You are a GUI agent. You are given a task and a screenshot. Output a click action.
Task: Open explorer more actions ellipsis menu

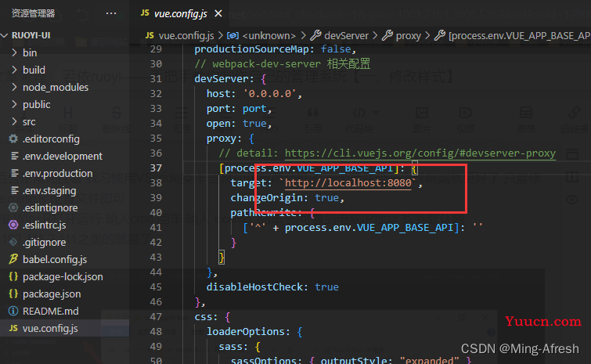tap(111, 13)
